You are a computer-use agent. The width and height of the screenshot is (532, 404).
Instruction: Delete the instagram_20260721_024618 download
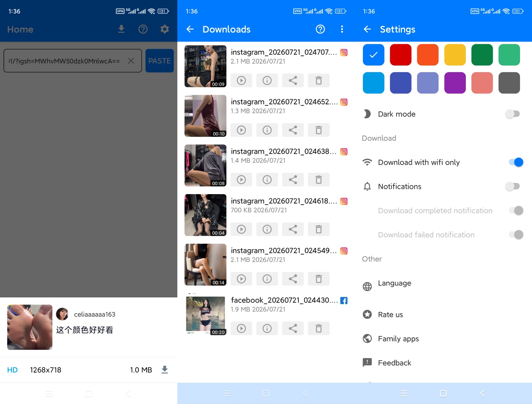point(319,229)
